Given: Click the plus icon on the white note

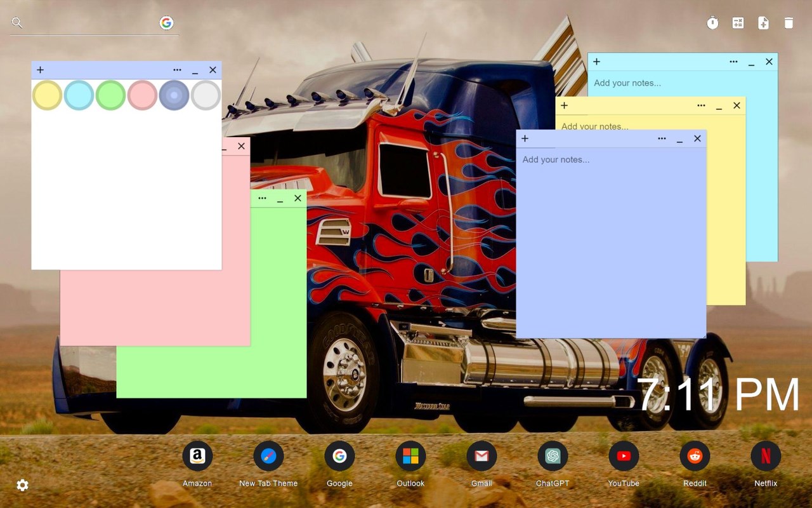Looking at the screenshot, I should click(40, 70).
